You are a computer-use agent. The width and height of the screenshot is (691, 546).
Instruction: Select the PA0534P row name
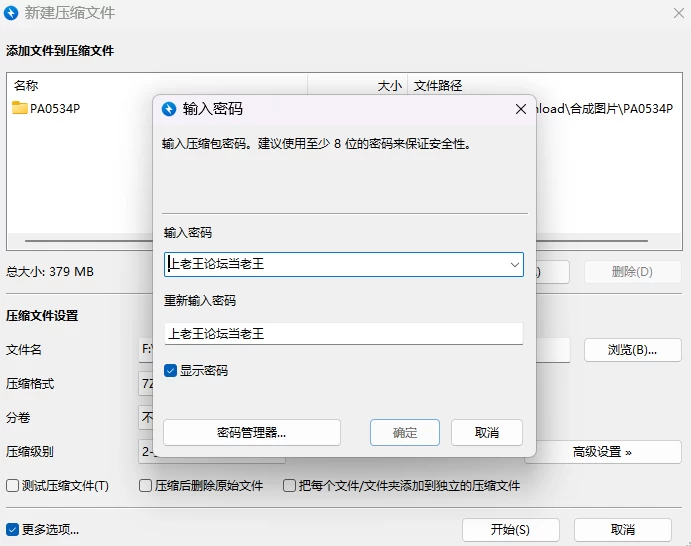pos(55,108)
